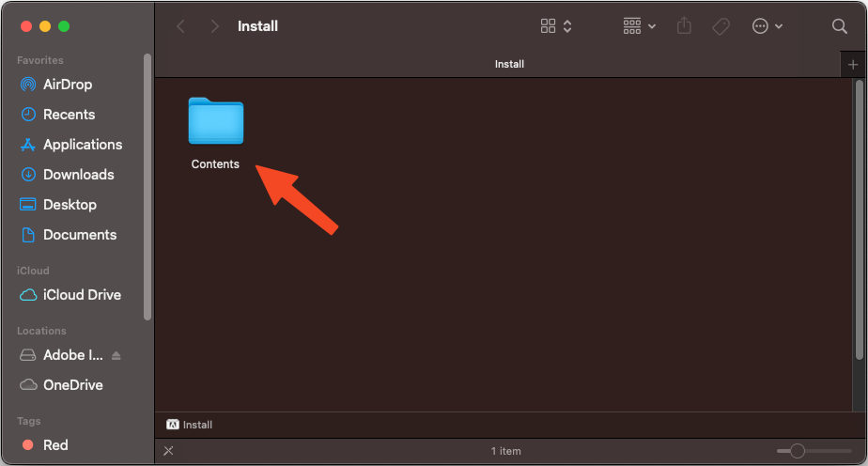Open the Contents folder
Screen dimensions: 868x466
[215, 122]
